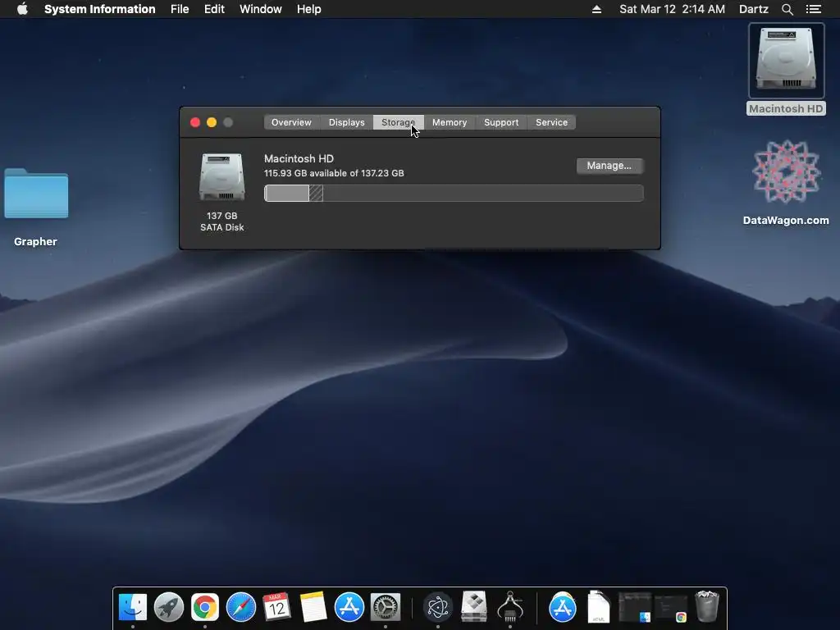The image size is (840, 630).
Task: Click the striped purgeable segment of storage bar
Action: [316, 193]
